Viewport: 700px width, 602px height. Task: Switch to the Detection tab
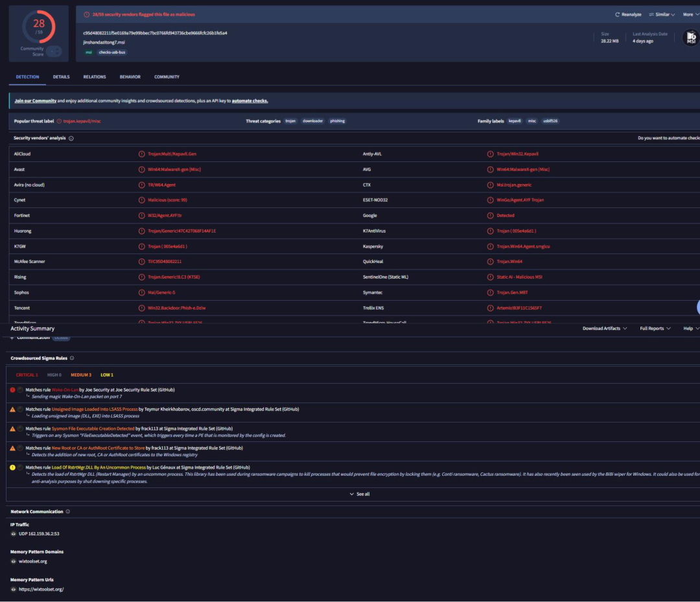click(27, 77)
